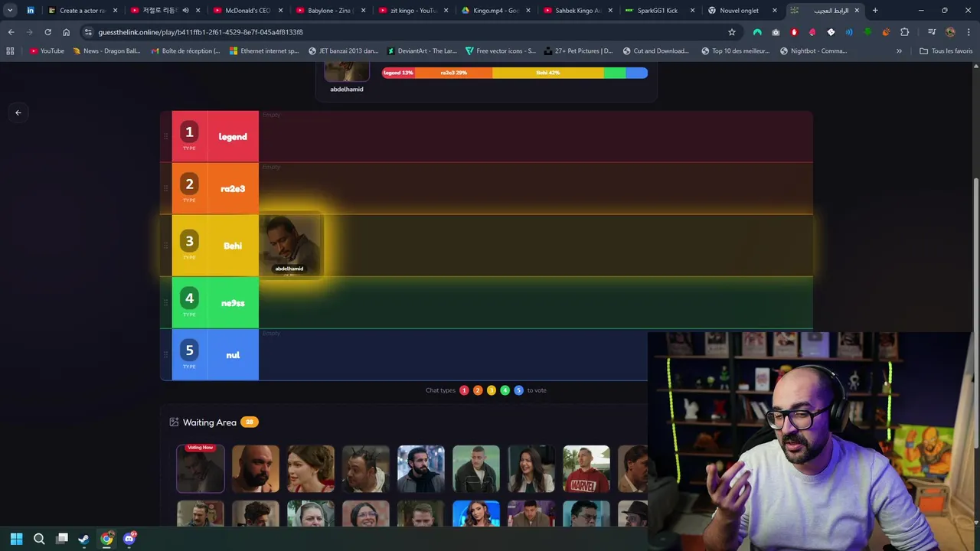Screen dimensions: 980x551
Task: Go back with the page's left arrow button
Action: pos(18,112)
